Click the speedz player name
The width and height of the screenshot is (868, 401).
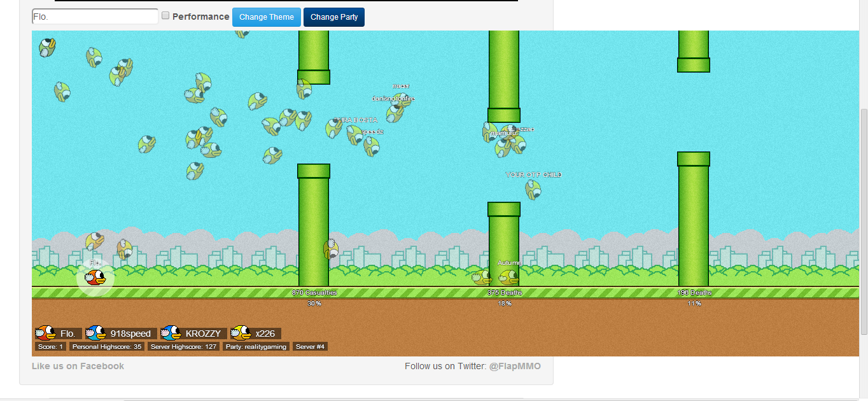(372, 132)
